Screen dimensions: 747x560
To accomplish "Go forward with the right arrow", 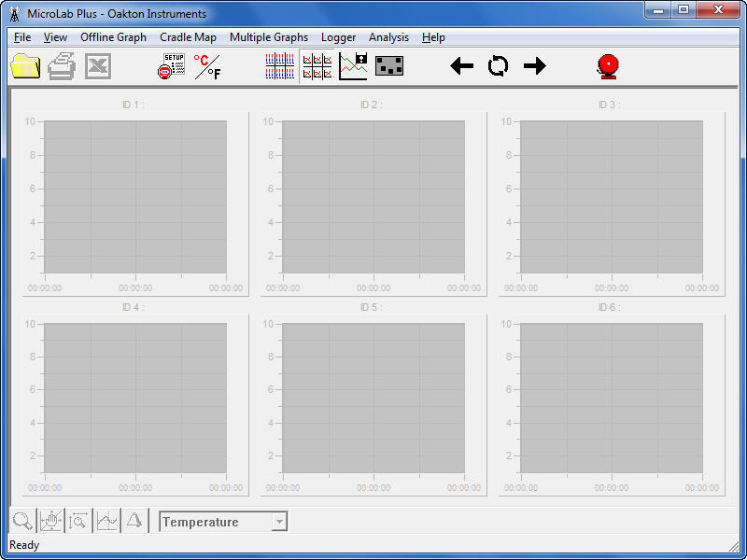I will click(x=534, y=65).
